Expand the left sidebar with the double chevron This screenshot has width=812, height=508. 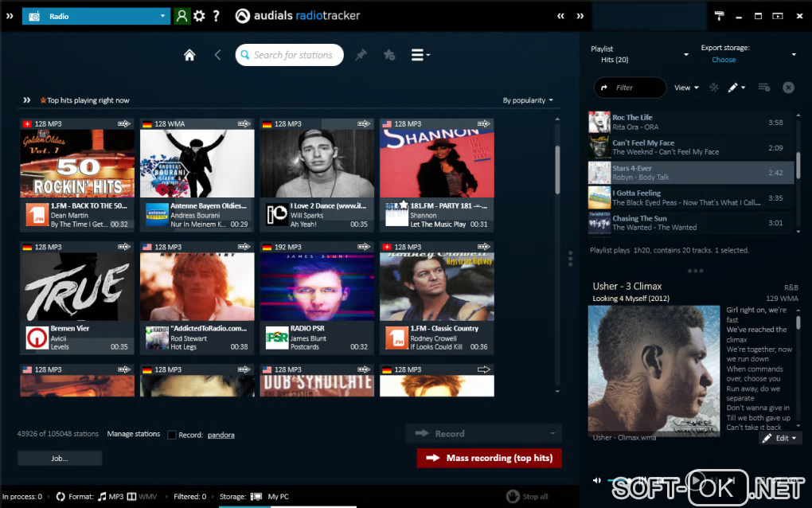[x=10, y=16]
